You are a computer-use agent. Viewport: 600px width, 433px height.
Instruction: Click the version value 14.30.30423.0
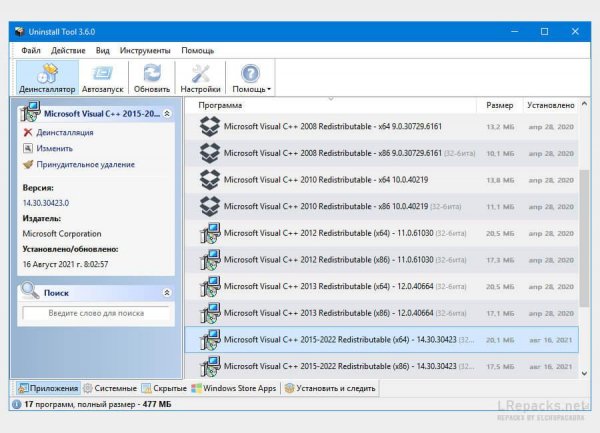(x=46, y=203)
